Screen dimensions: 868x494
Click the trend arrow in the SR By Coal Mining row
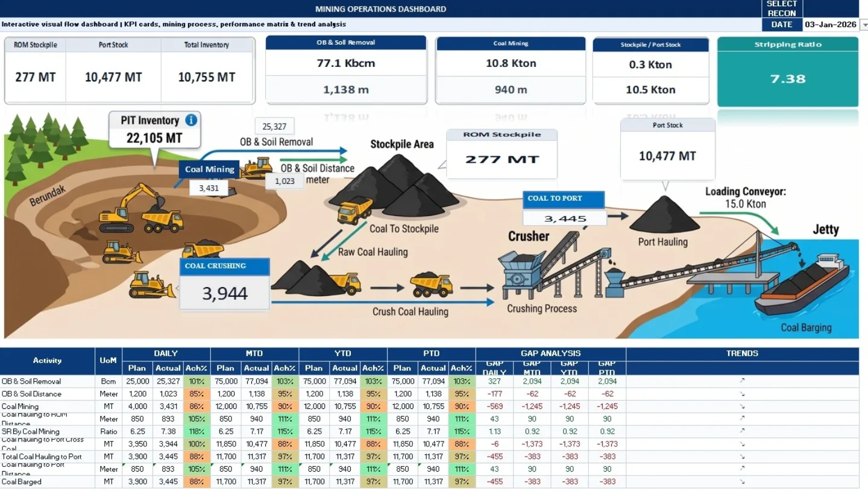coord(742,431)
